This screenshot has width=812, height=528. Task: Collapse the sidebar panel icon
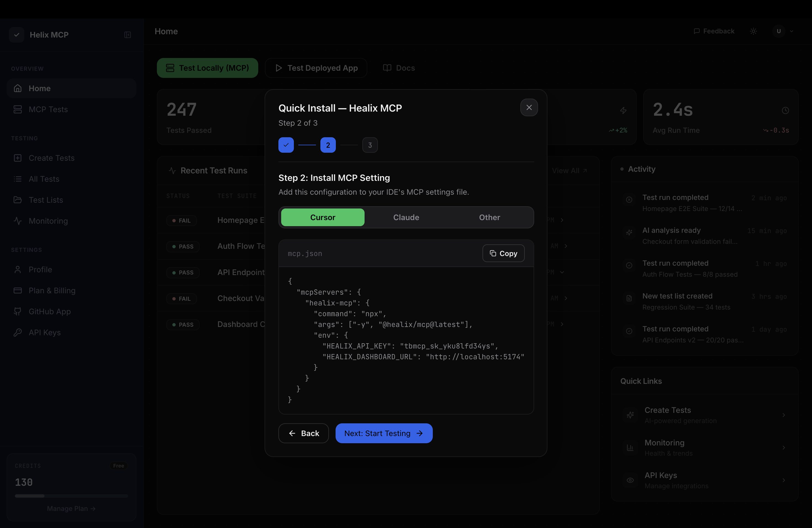(128, 35)
